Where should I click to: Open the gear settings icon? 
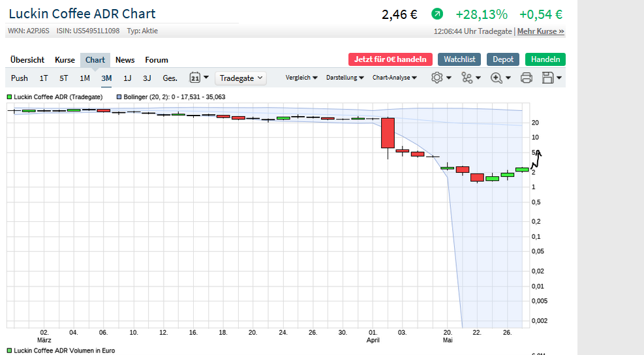click(x=437, y=78)
